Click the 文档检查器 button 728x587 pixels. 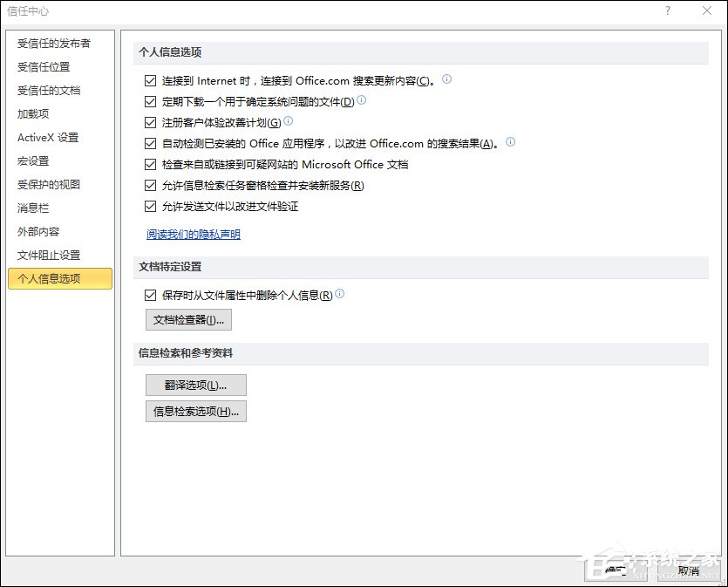pos(188,319)
